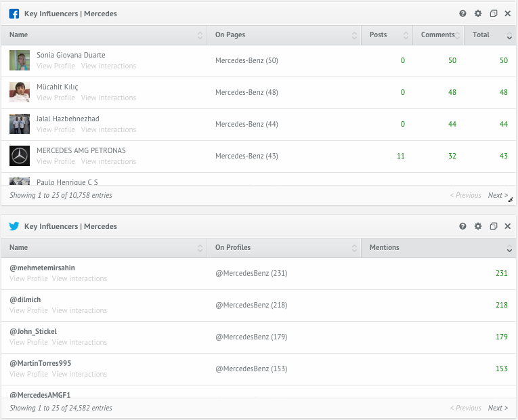This screenshot has height=420, width=518.
Task: Click Previous in Facebook widget pagination
Action: [x=466, y=195]
